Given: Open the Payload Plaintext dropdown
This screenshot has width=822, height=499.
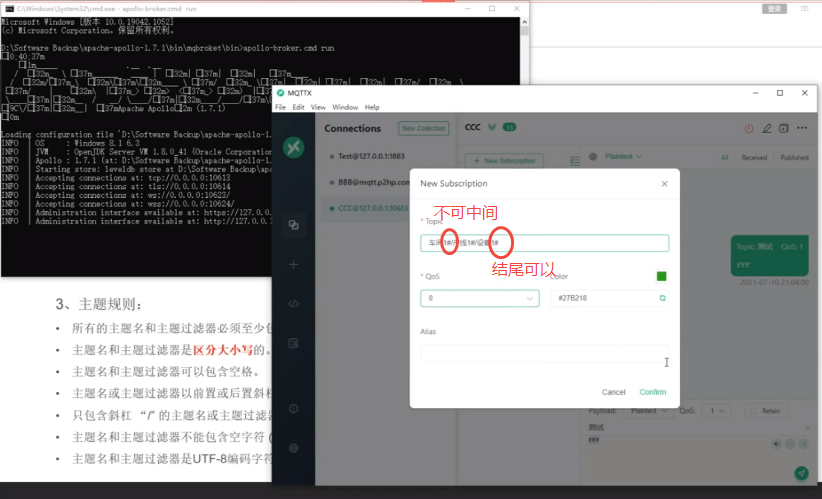Looking at the screenshot, I should pos(648,411).
